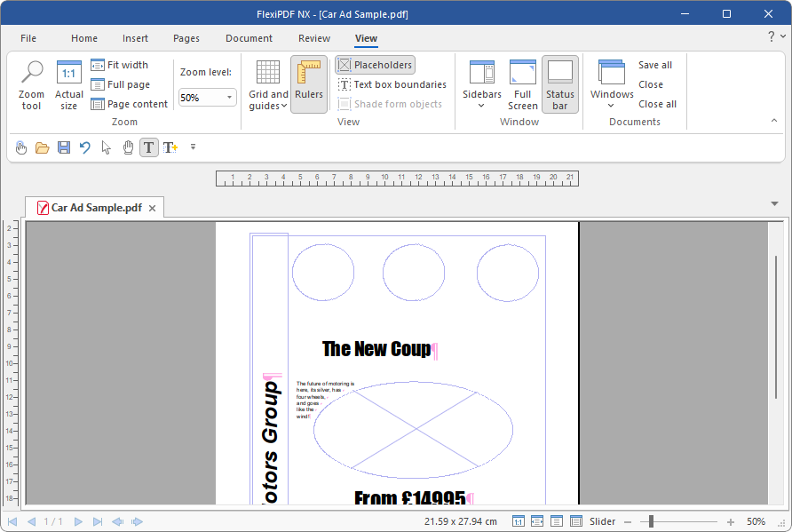Toggle Placeholders visibility
The image size is (792, 532).
pyautogui.click(x=375, y=65)
